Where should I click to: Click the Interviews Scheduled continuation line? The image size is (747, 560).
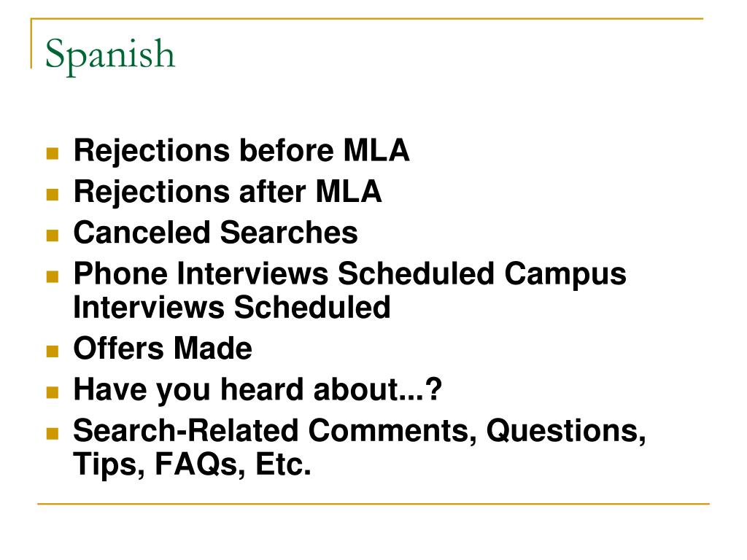(231, 307)
